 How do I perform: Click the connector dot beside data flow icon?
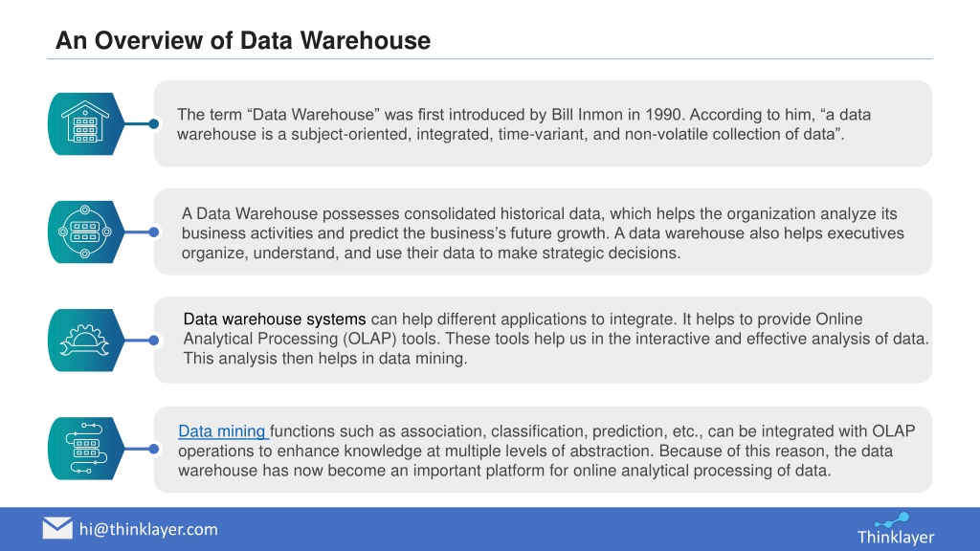pos(154,449)
